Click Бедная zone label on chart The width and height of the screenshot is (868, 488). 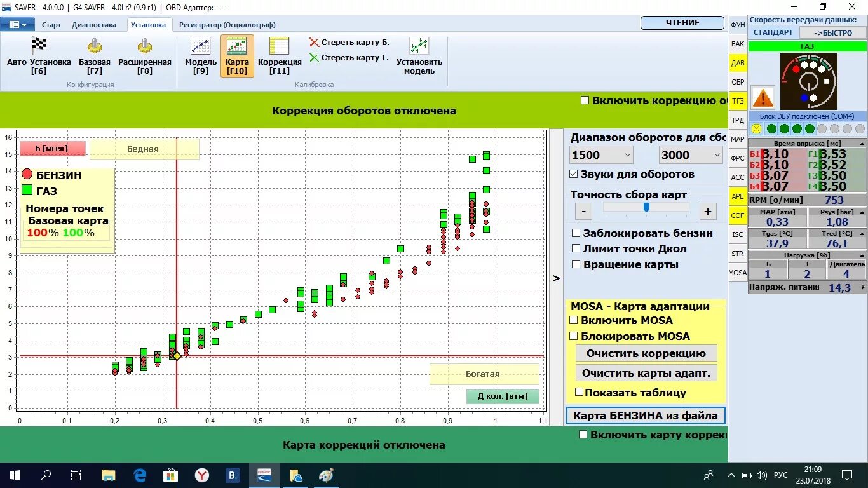(144, 149)
